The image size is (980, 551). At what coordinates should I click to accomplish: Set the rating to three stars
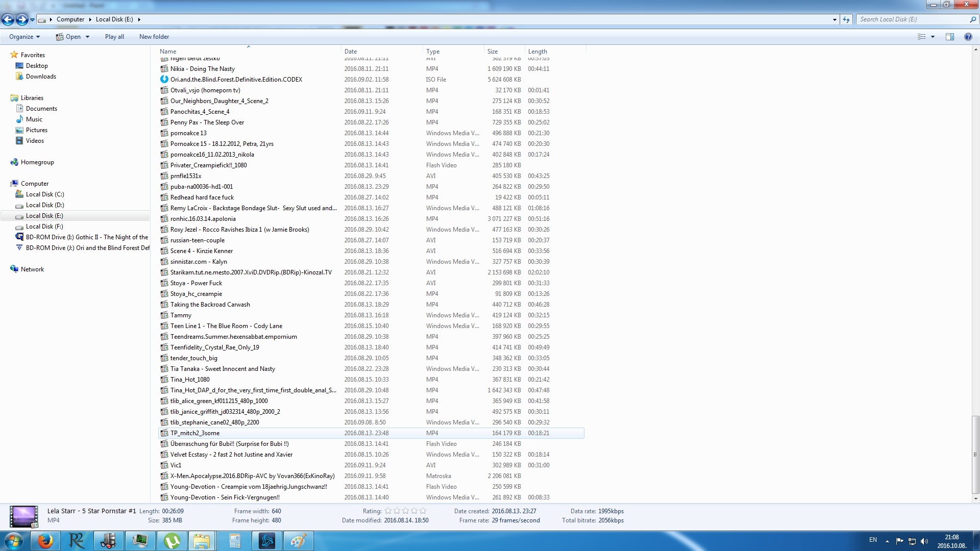(405, 511)
